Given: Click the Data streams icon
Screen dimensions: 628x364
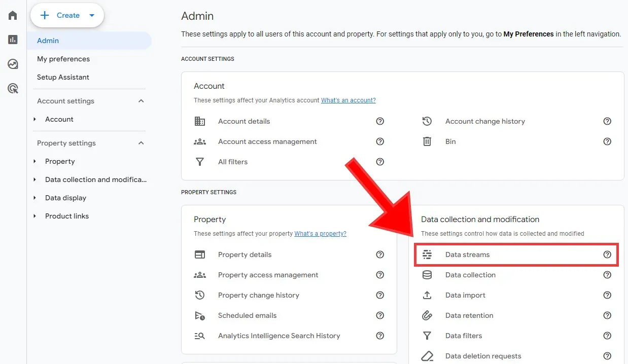Looking at the screenshot, I should 427,254.
